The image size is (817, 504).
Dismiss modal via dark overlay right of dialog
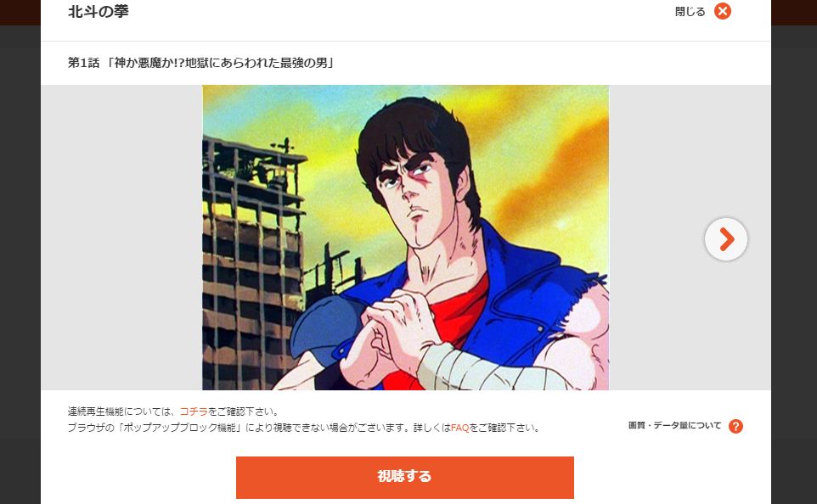click(x=794, y=260)
